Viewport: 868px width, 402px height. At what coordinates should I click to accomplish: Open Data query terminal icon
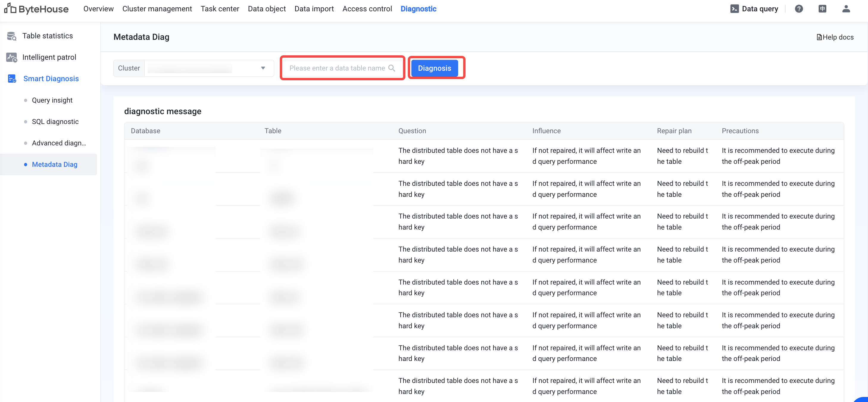[734, 9]
